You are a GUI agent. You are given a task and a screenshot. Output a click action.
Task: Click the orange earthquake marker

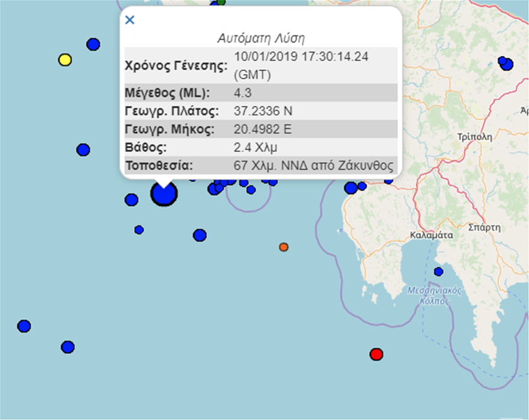pos(284,247)
